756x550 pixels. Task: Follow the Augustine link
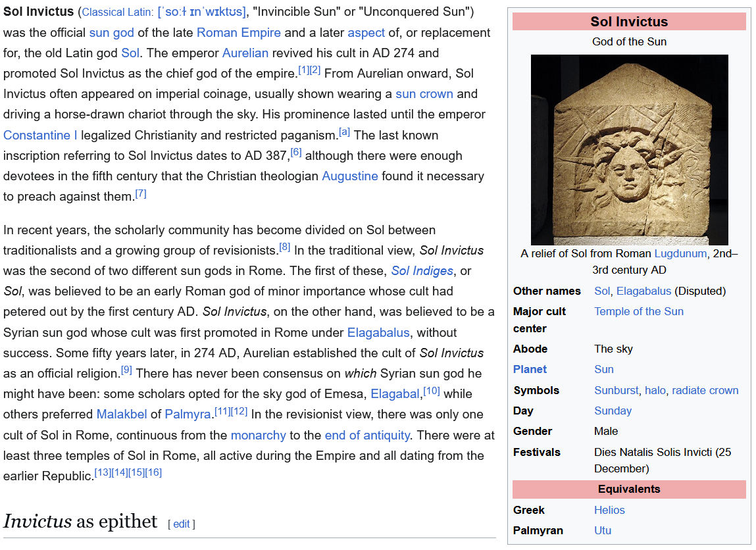(349, 176)
